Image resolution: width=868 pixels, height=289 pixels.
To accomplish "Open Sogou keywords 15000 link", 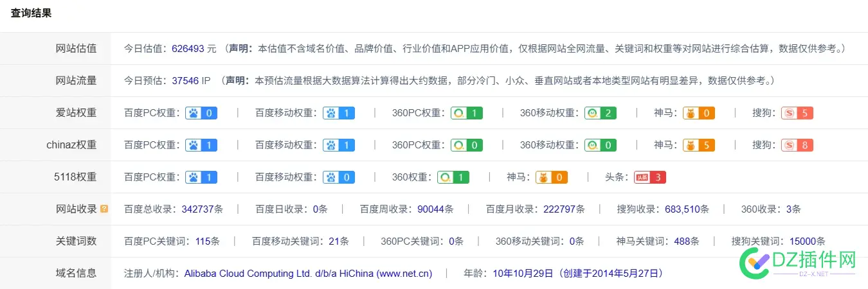I will (802, 241).
